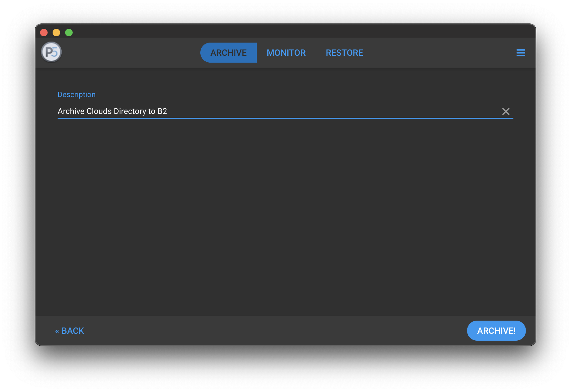Go back using the « BACK link
The width and height of the screenshot is (571, 392).
(x=69, y=331)
